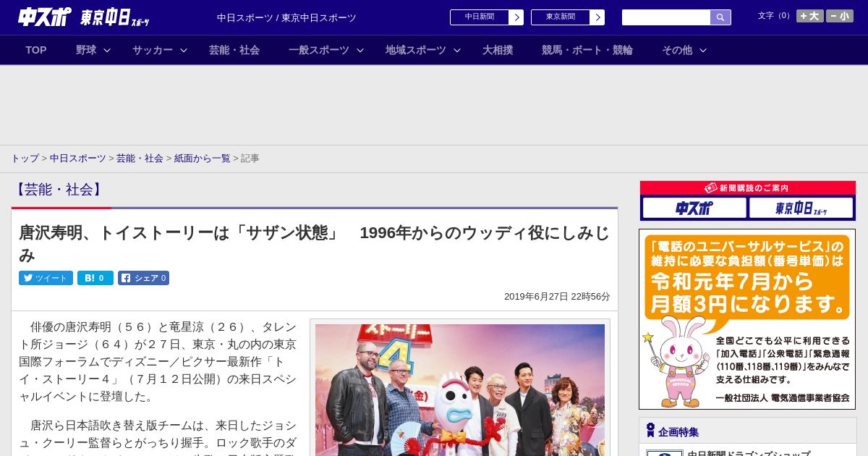Expand the サッカー dropdown chevron

[x=184, y=51]
